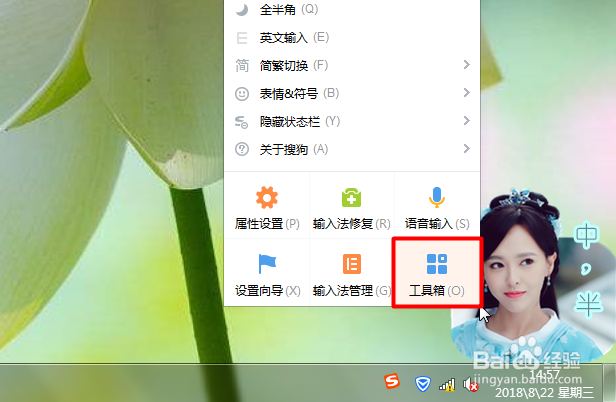Click the 简 icon beside 简繁切换
This screenshot has width=616, height=402.
(242, 66)
